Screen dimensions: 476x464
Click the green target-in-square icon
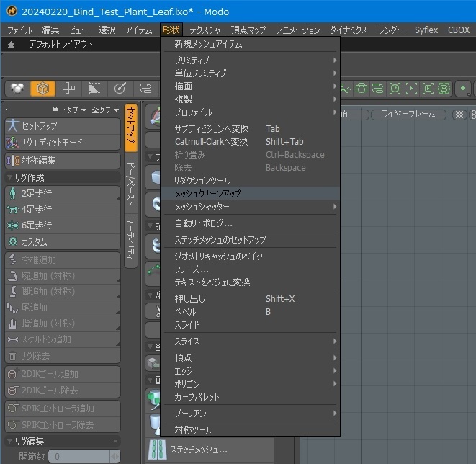coord(395,89)
